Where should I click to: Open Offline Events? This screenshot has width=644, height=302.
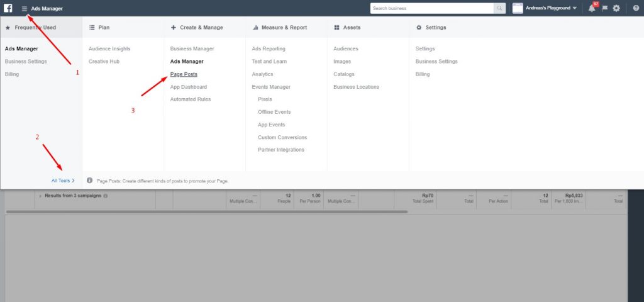274,112
